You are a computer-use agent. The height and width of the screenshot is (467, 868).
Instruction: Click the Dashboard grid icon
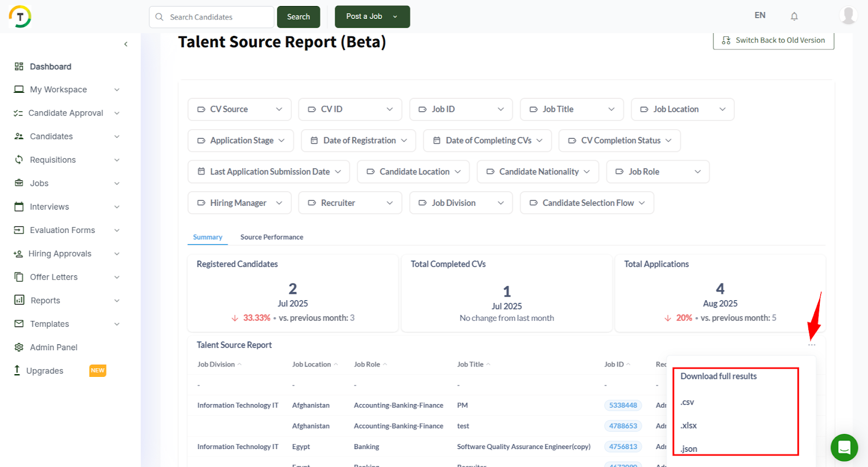tap(19, 66)
